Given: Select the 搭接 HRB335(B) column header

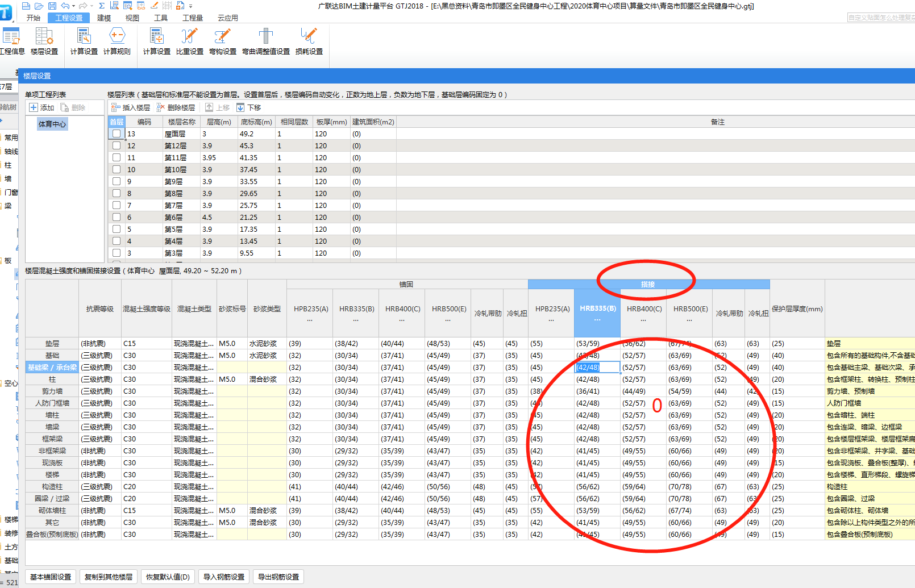Looking at the screenshot, I should [x=597, y=313].
